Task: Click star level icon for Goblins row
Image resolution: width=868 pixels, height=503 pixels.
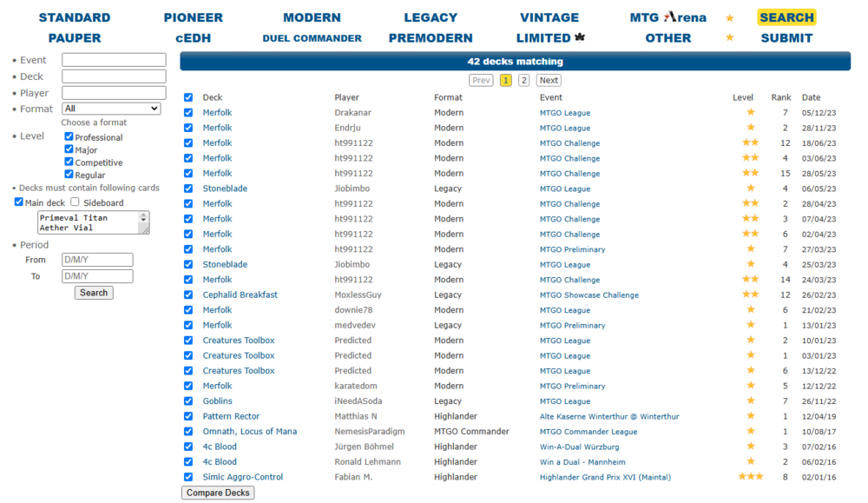Action: click(x=750, y=401)
